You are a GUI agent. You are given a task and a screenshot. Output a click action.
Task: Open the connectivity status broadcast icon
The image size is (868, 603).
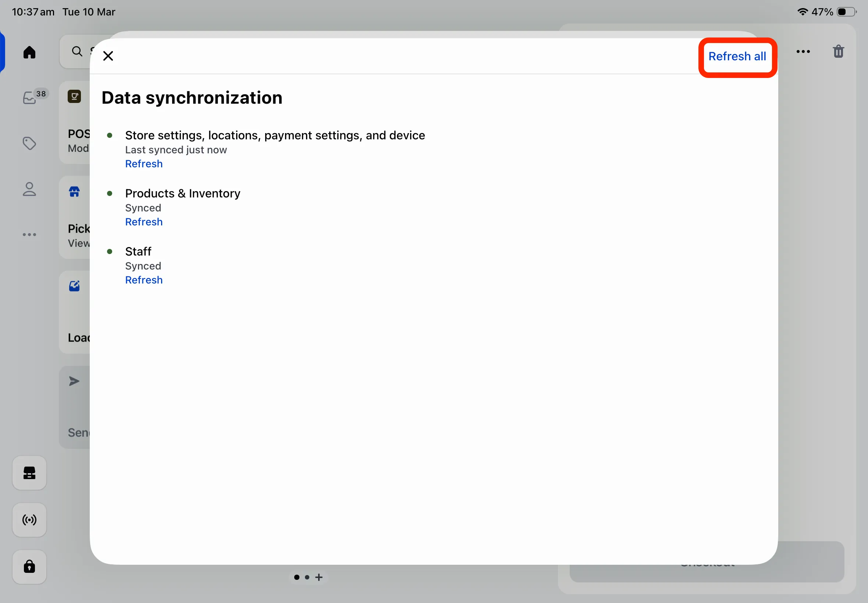click(29, 520)
